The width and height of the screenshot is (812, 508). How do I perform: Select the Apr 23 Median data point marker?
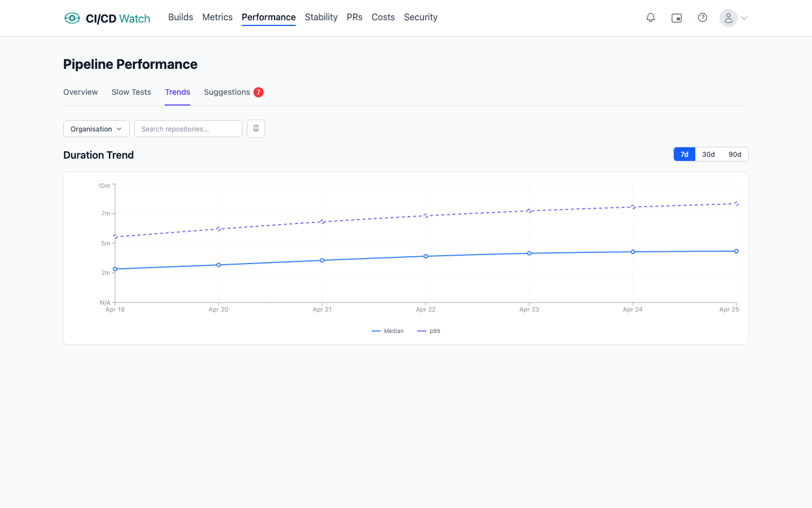529,253
